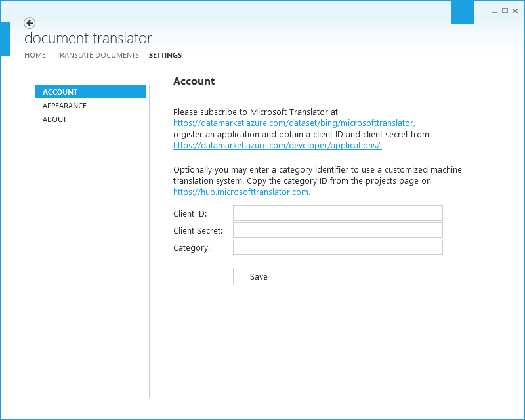Click the document translator heading
The image size is (525, 420).
[x=88, y=38]
